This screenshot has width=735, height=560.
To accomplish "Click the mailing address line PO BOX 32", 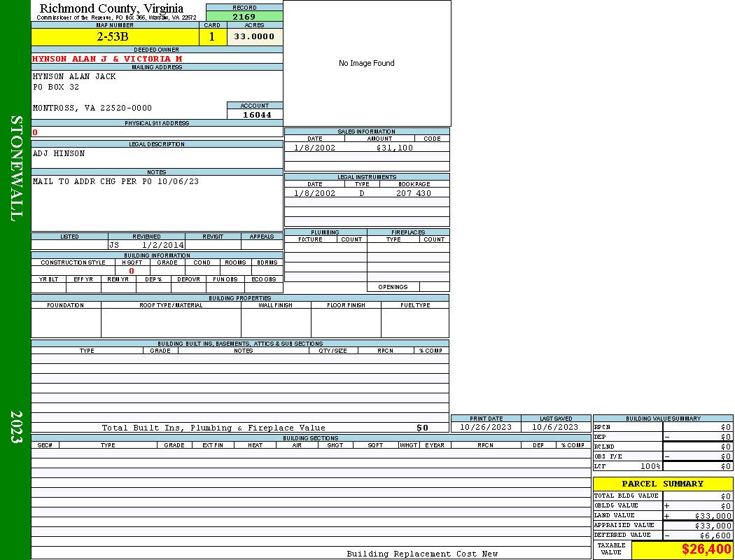I will point(56,87).
